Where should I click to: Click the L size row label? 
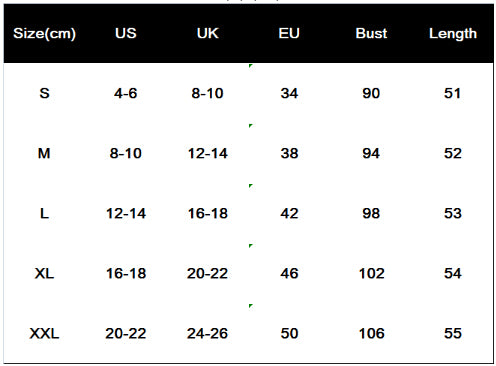[44, 213]
